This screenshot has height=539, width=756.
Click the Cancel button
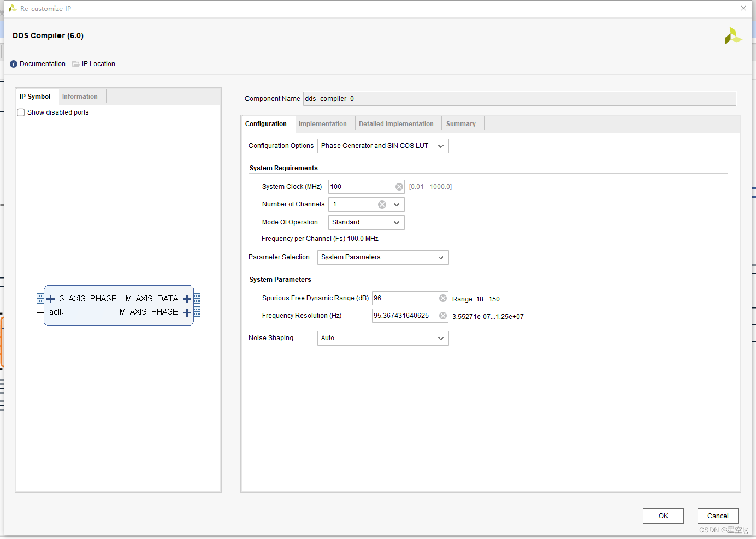coord(718,516)
